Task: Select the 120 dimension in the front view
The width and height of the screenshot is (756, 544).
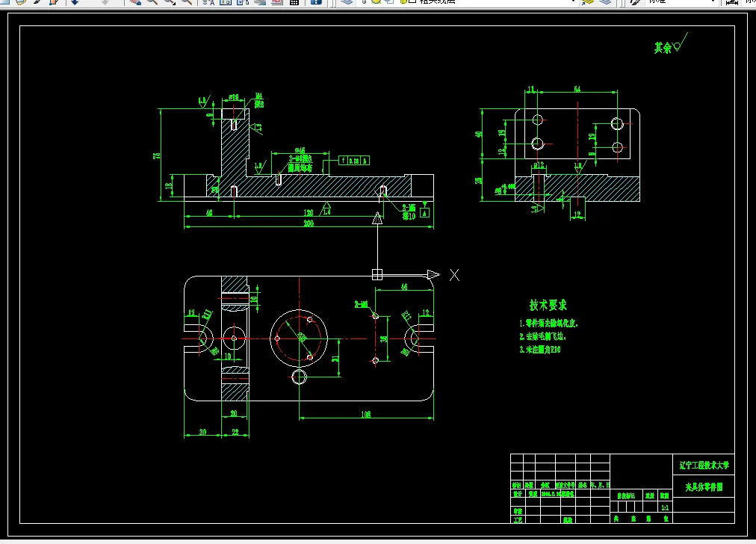Action: click(308, 213)
